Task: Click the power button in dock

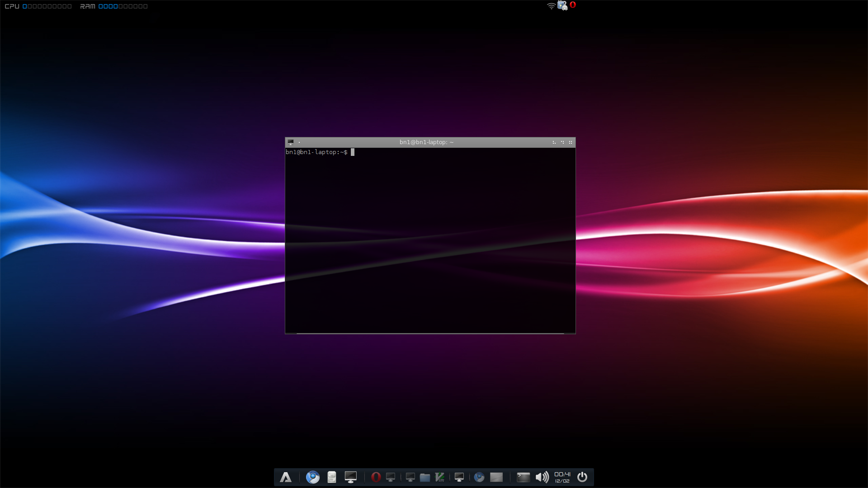Action: pos(582,477)
